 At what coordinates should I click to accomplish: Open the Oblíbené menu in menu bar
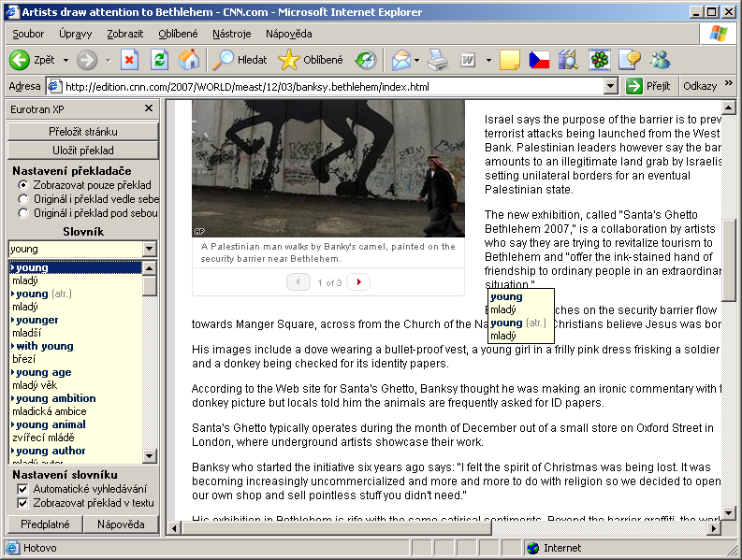point(178,34)
